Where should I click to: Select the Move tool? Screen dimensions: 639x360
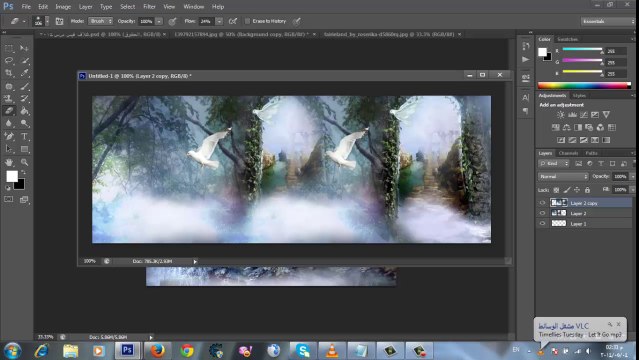[24, 49]
